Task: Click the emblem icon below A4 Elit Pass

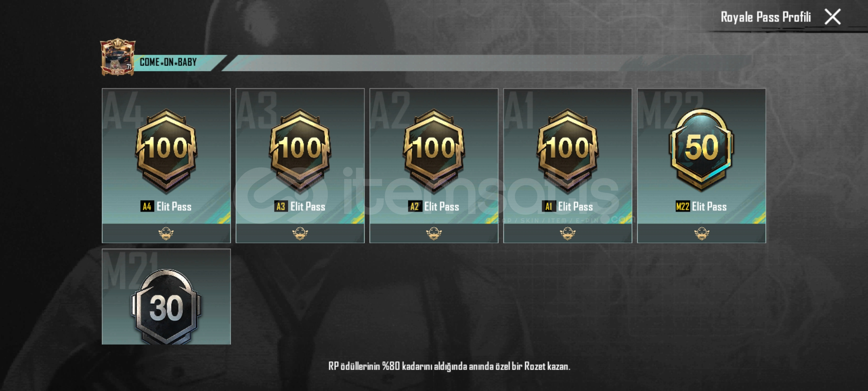Action: pos(166,234)
